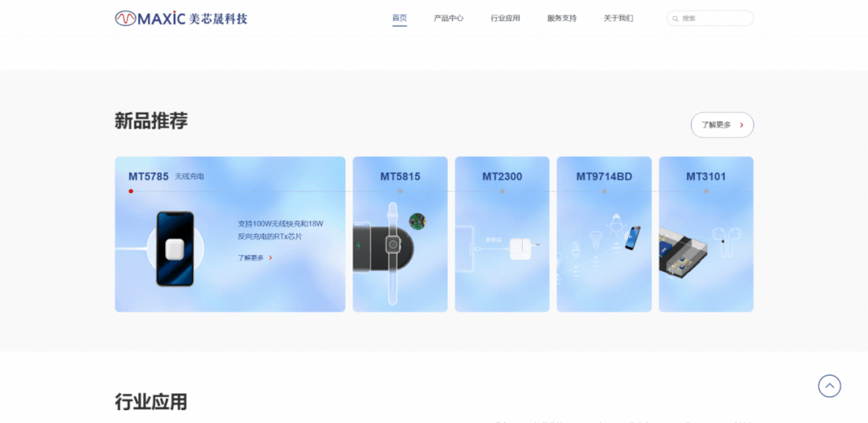Click the MAXIC logo in header

pyautogui.click(x=181, y=18)
